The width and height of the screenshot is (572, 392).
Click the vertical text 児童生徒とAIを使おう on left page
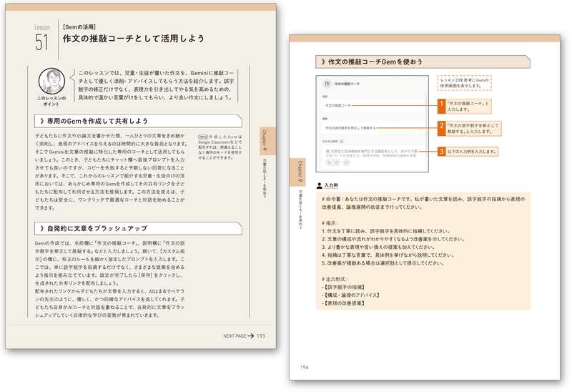coord(265,179)
